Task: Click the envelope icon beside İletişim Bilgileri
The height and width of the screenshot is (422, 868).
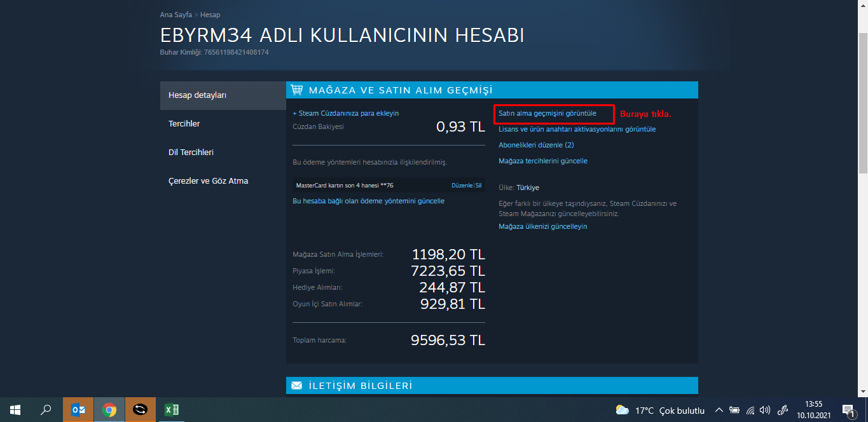Action: tap(296, 385)
